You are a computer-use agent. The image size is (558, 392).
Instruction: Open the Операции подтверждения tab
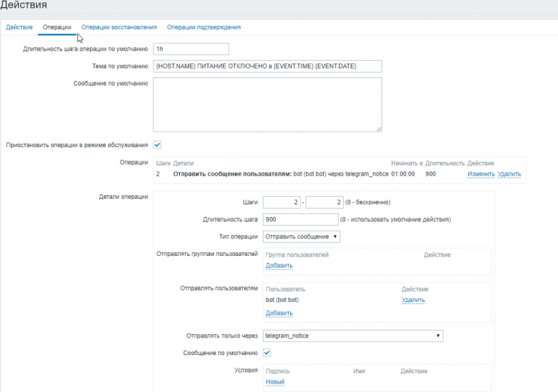(x=204, y=27)
